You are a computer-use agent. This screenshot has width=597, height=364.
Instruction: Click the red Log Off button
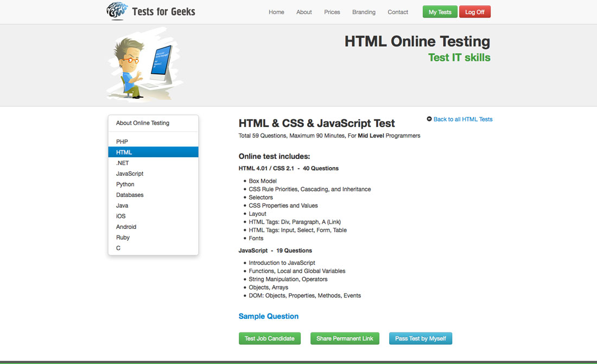coord(474,12)
